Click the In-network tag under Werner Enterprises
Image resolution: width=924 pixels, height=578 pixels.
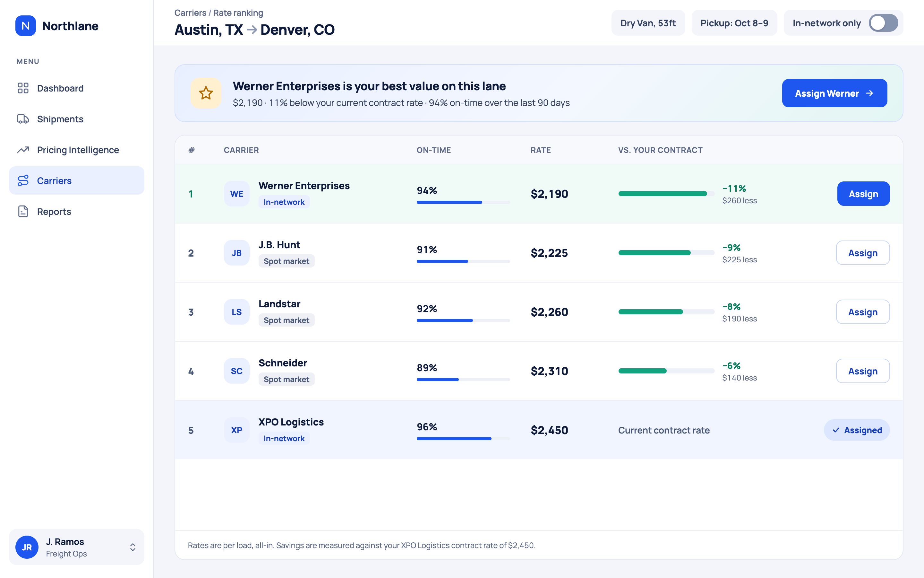pyautogui.click(x=284, y=202)
